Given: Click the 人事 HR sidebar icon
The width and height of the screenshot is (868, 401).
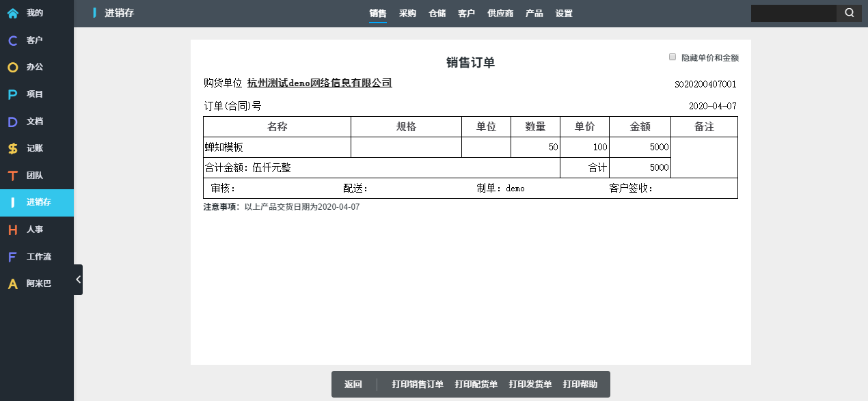Looking at the screenshot, I should coord(13,230).
